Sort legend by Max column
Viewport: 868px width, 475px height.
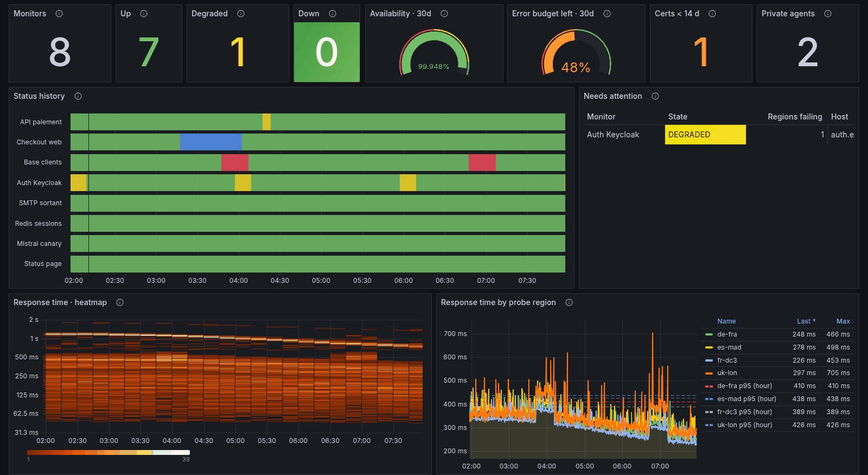[843, 321]
